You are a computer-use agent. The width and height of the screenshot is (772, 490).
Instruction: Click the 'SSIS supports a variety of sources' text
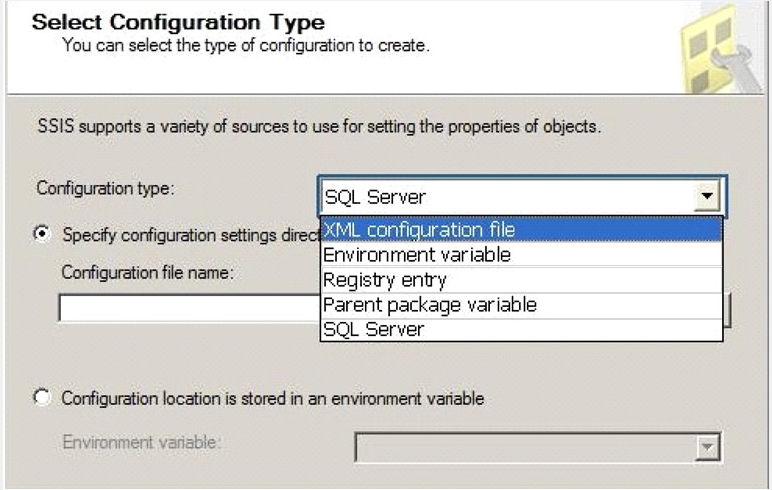point(320,127)
